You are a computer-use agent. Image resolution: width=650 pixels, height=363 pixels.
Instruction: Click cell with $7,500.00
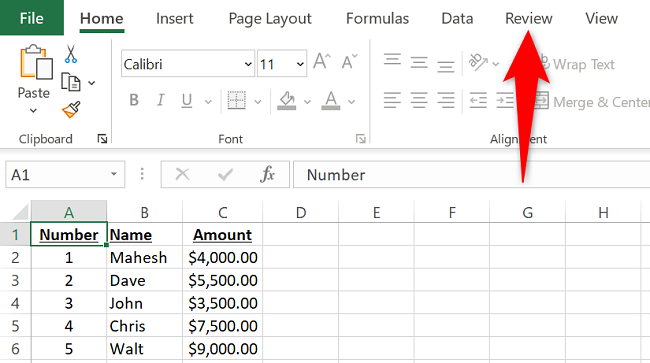[223, 326]
